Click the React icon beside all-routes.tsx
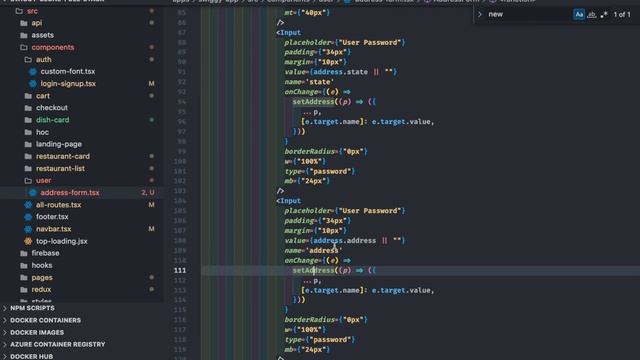640x360 pixels. (x=28, y=205)
